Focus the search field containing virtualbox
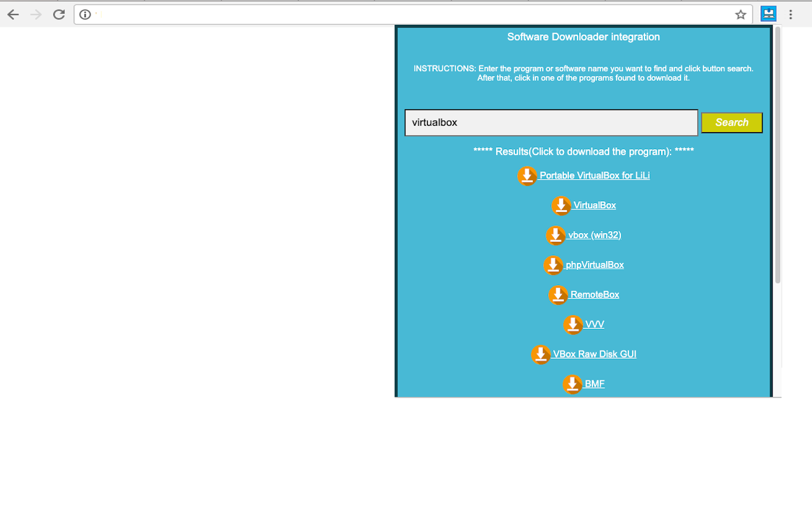The width and height of the screenshot is (812, 508). point(551,123)
